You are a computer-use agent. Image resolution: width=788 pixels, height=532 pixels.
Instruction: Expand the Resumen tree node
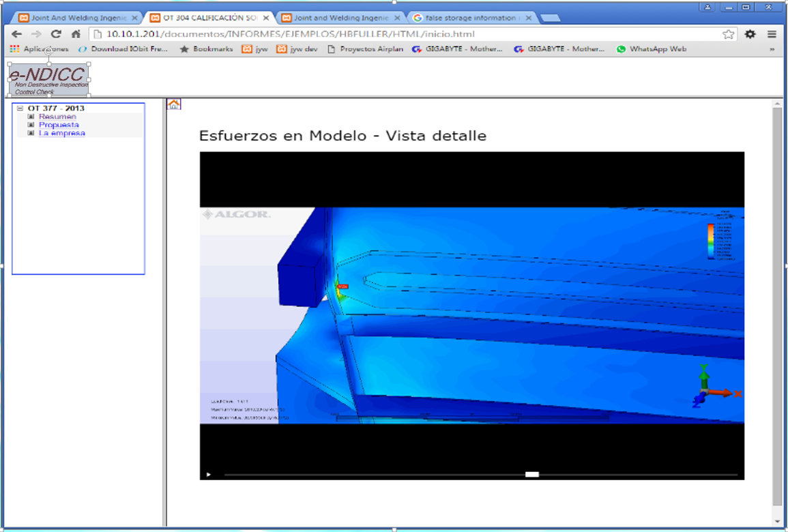coord(31,117)
